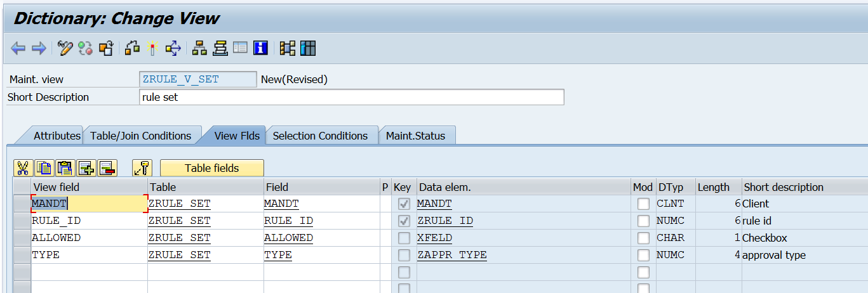Click the Activate magic wand icon
The height and width of the screenshot is (293, 868).
[152, 48]
